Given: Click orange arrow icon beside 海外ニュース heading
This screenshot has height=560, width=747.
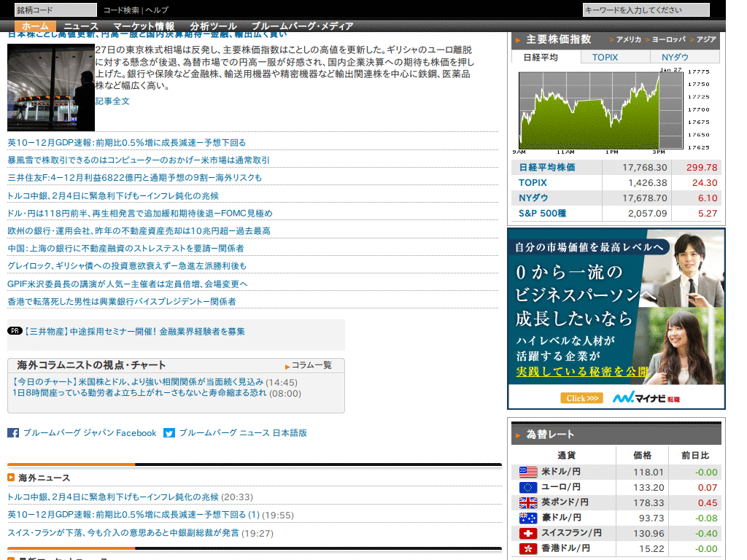Looking at the screenshot, I should (x=11, y=477).
